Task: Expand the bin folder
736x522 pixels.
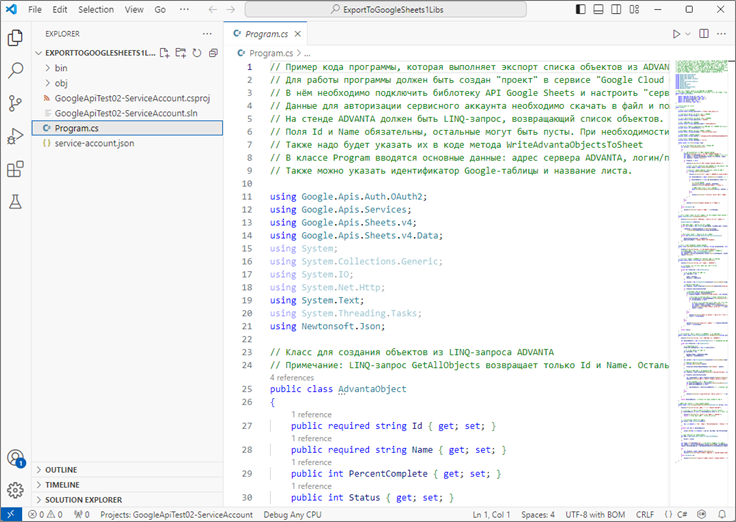Action: 127,68
